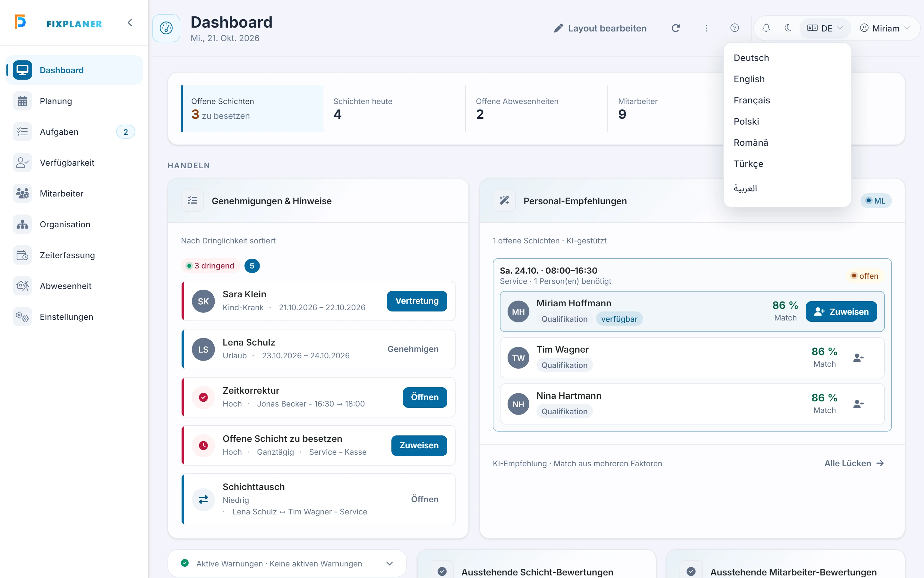Click Layout bearbeiten
The image size is (924, 578).
click(x=600, y=28)
